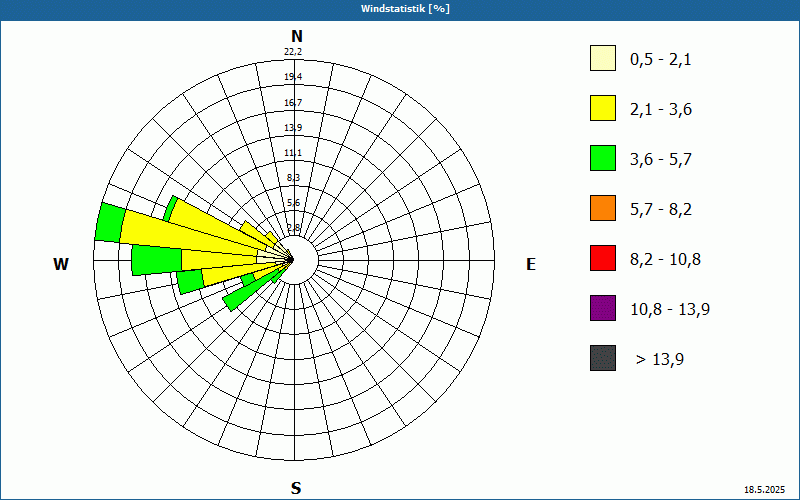Viewport: 800px width, 500px height.
Task: Click the 'Windstatistik [%]' title text
Action: point(405,9)
